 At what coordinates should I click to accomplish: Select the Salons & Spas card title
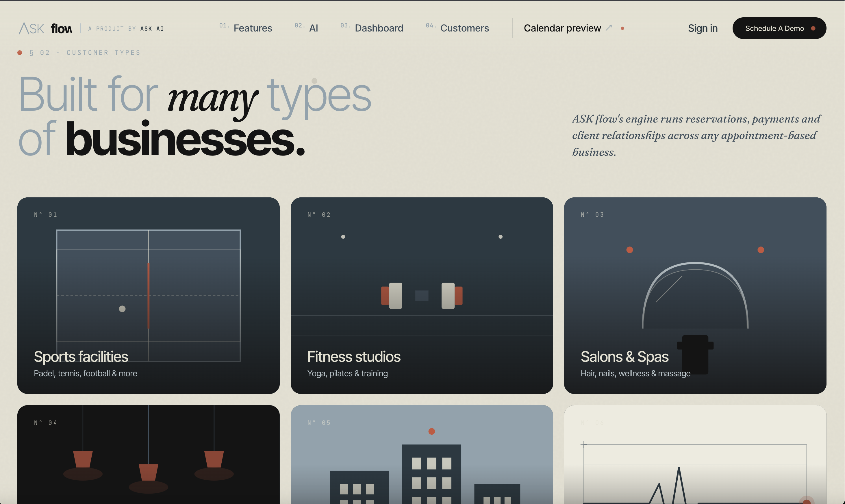(x=624, y=357)
